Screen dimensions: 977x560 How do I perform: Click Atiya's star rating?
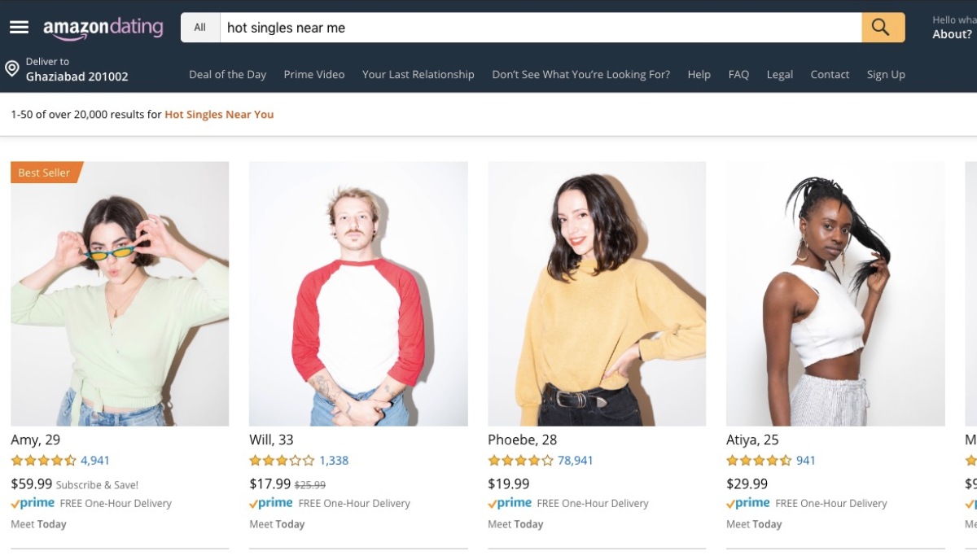[x=759, y=461]
